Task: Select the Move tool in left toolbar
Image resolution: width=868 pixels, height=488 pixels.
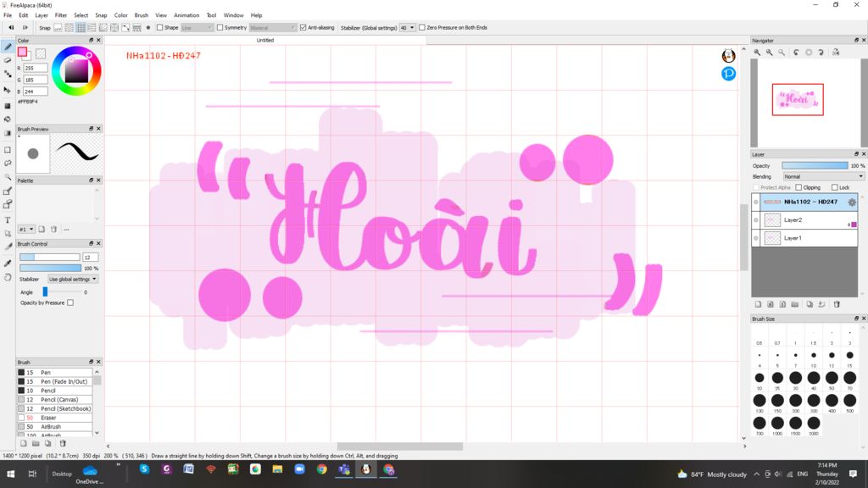Action: coord(8,90)
